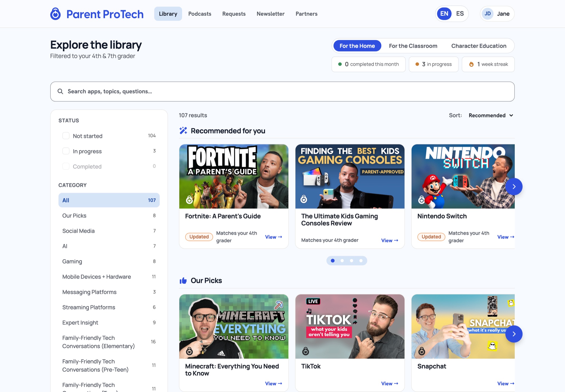Switch to the Character Education tab
This screenshot has width=565, height=392.
pos(479,46)
